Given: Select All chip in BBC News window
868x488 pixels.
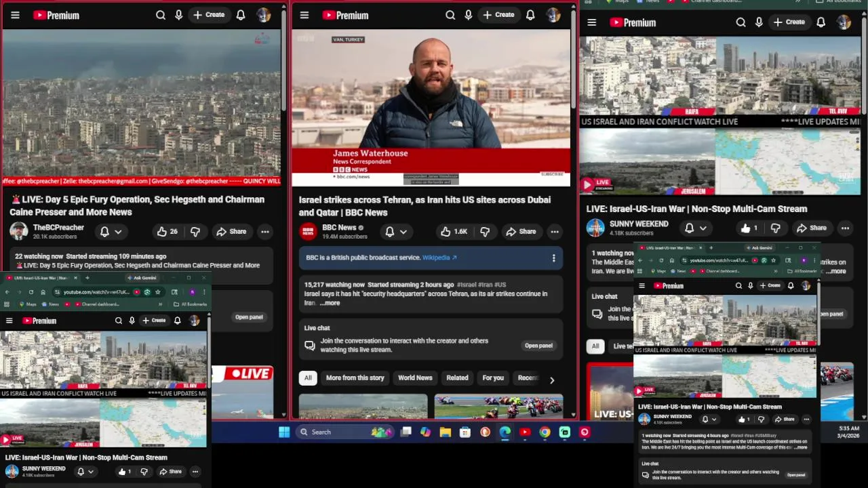Looking at the screenshot, I should pos(308,378).
